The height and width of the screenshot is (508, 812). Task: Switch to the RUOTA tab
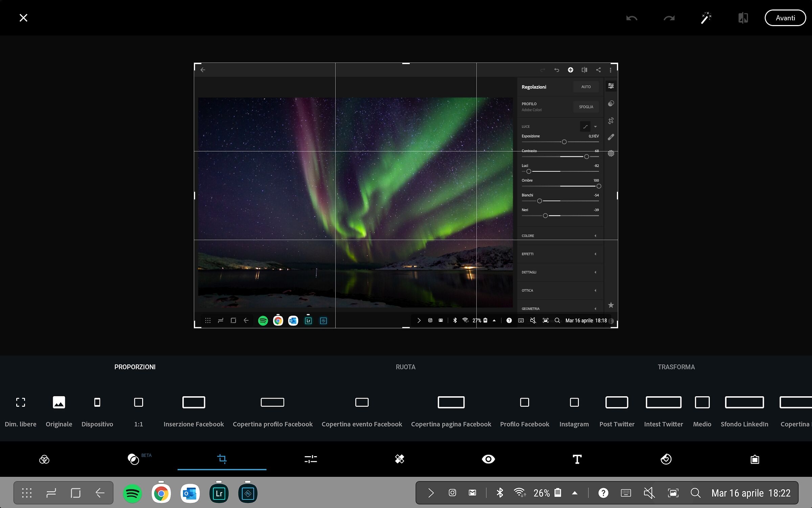coord(405,367)
